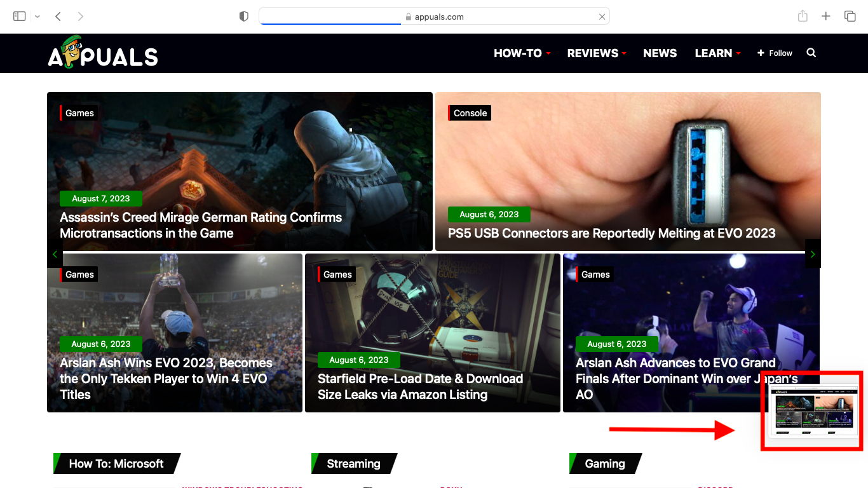Open Arslan Ash Advances to EVO Grand Finals article
Screen dimensions: 868x488
686,379
